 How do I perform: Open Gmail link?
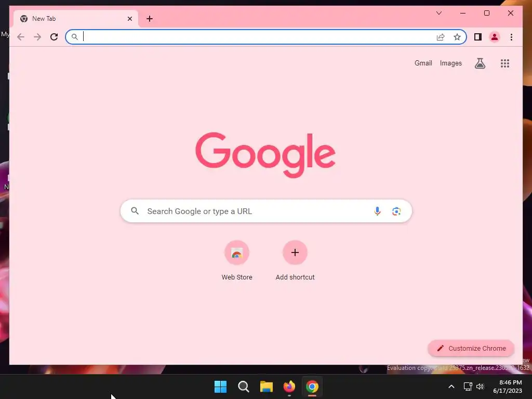pos(423,63)
